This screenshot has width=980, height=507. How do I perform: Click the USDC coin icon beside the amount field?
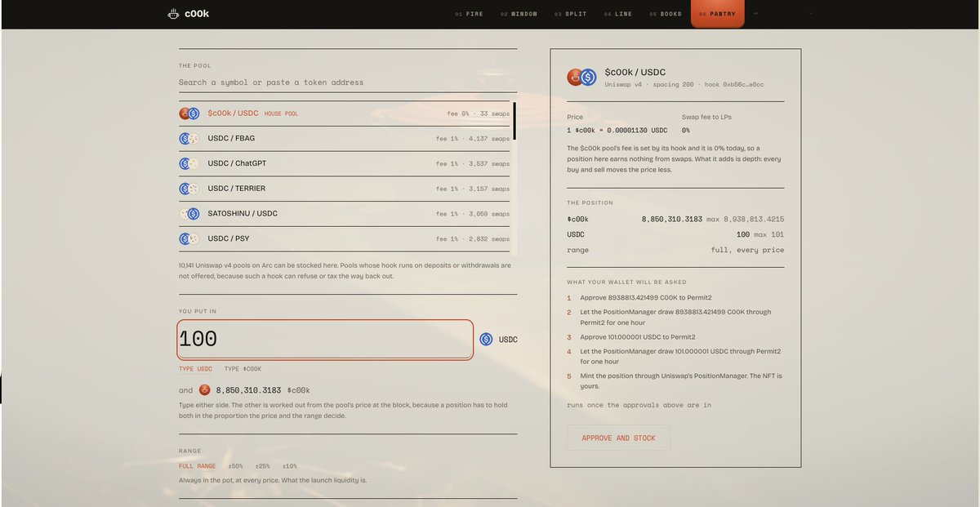[x=486, y=339]
